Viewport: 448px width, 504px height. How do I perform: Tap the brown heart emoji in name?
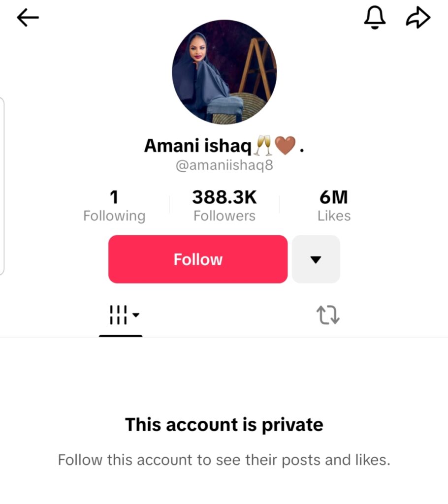coord(285,146)
